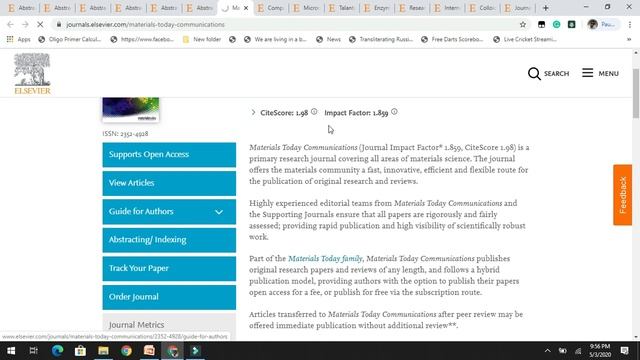Open Transliterating Russi bookmark
The width and height of the screenshot is (640, 360).
[x=381, y=39]
